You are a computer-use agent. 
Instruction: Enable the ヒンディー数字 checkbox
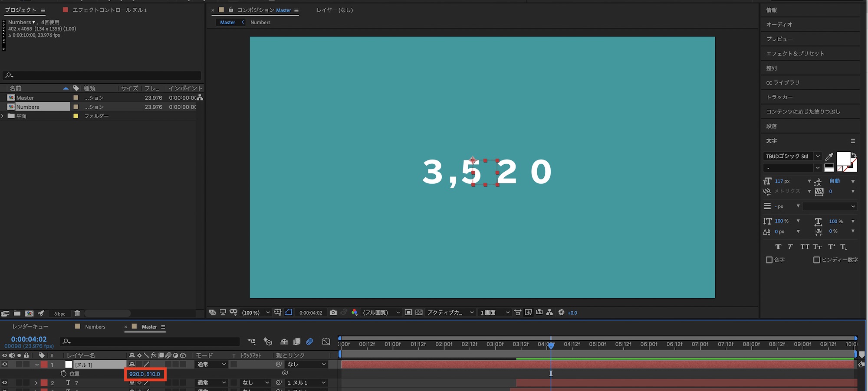816,260
